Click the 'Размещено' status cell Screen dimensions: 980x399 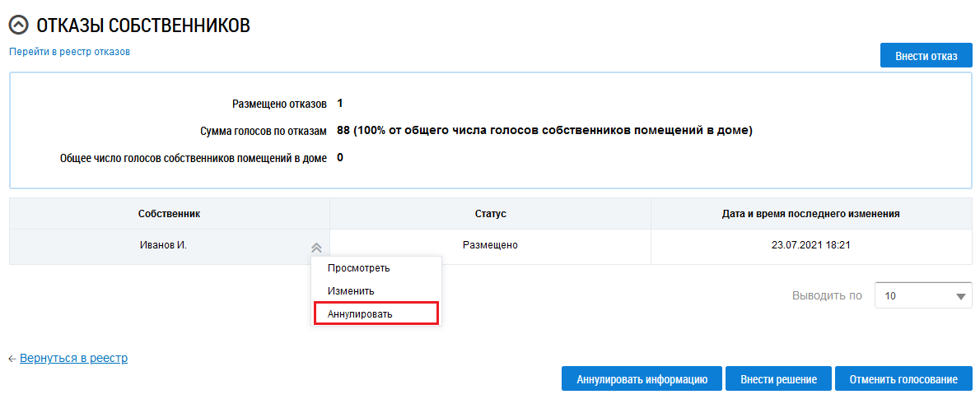coord(490,245)
